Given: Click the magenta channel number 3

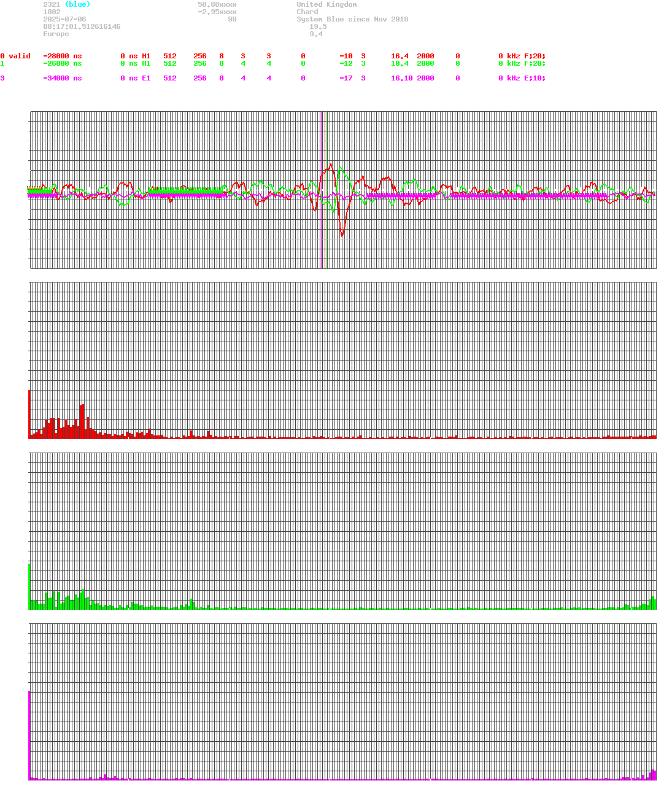Looking at the screenshot, I should [2, 78].
